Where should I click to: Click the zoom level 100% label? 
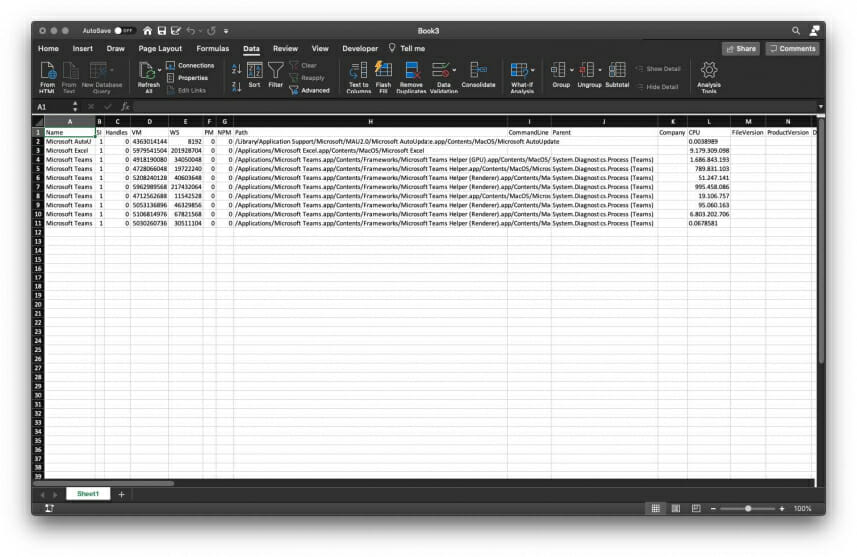(x=802, y=508)
